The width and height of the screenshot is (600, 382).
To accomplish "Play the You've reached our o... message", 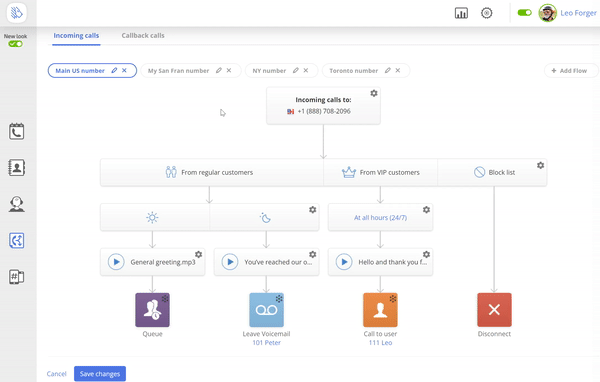I will coord(230,262).
